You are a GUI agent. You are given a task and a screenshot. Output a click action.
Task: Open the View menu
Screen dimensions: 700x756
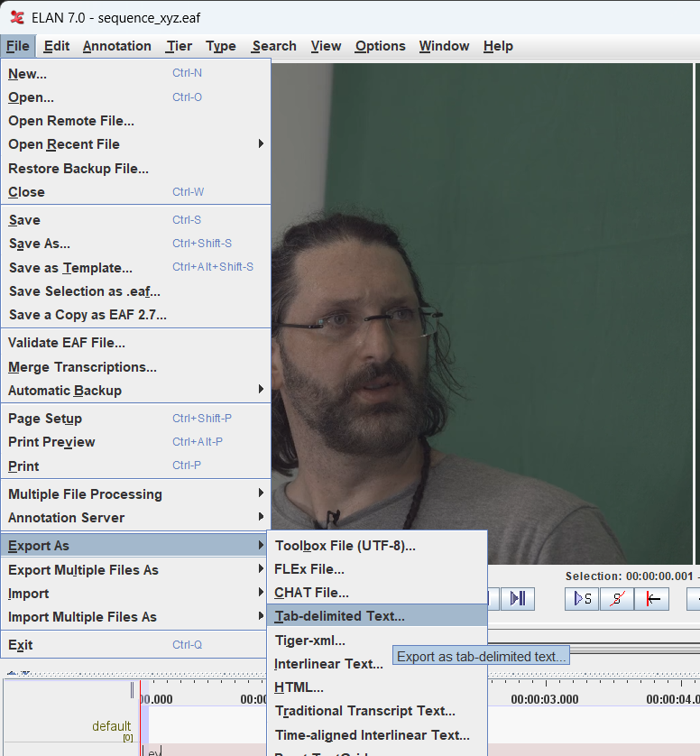326,46
